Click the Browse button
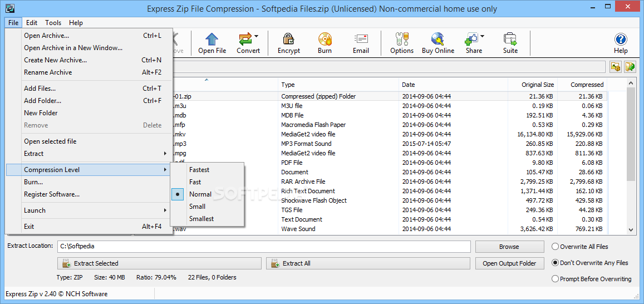 (509, 247)
